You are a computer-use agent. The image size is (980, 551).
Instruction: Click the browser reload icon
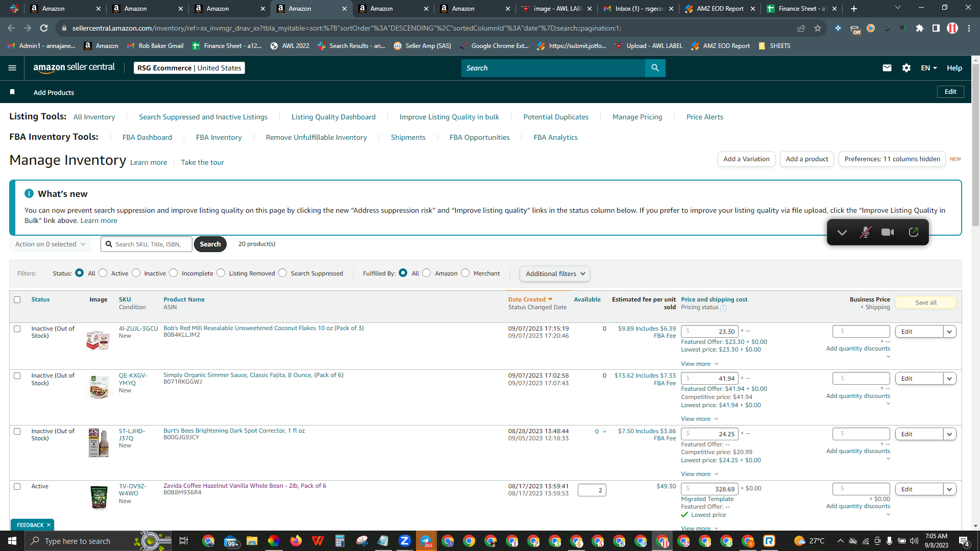pos(44,28)
